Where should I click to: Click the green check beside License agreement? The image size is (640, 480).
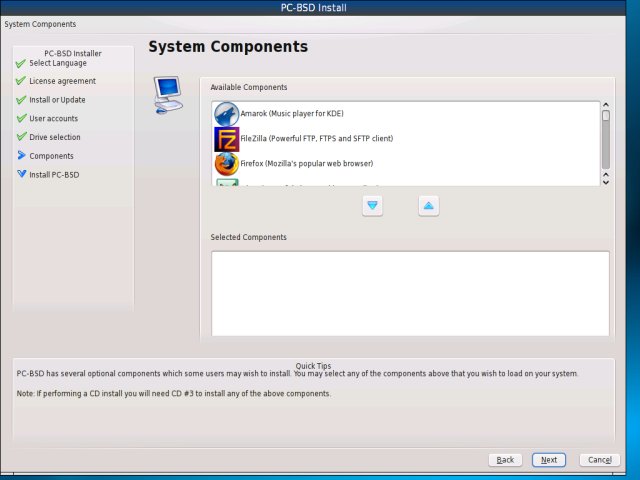tap(21, 81)
